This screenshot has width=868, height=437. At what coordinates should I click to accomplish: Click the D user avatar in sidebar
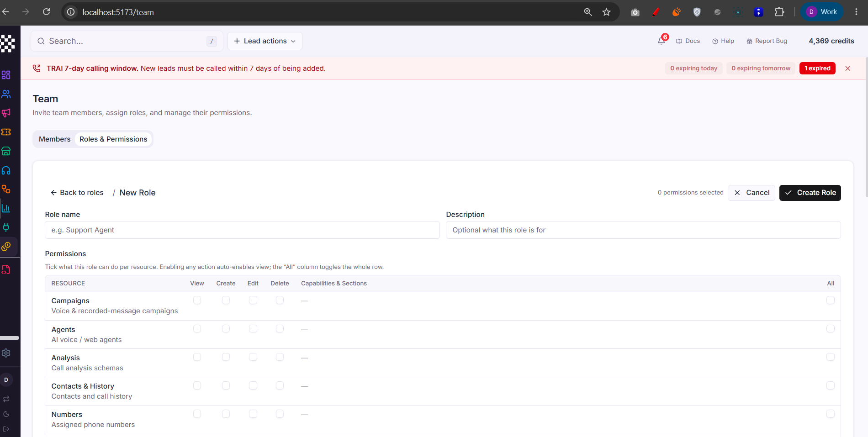coord(6,380)
